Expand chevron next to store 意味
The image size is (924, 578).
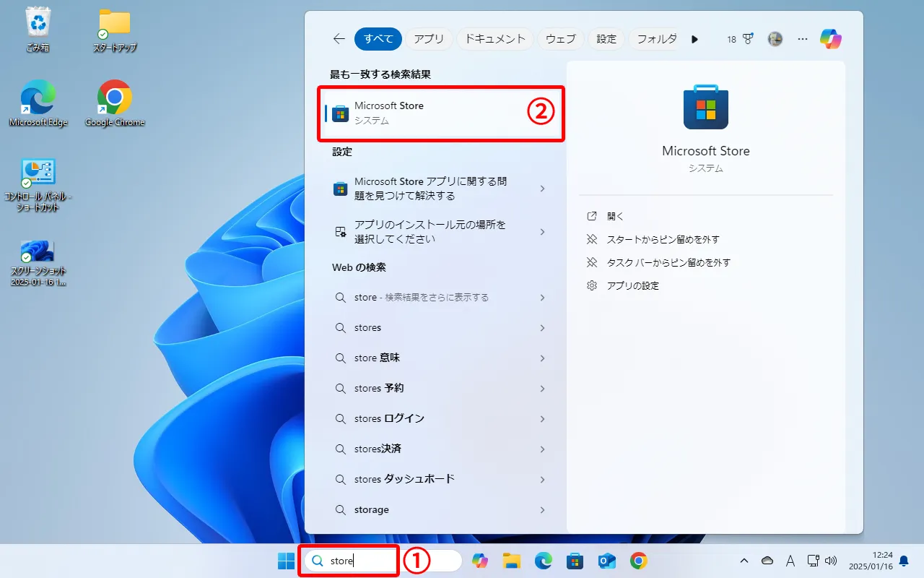click(542, 358)
